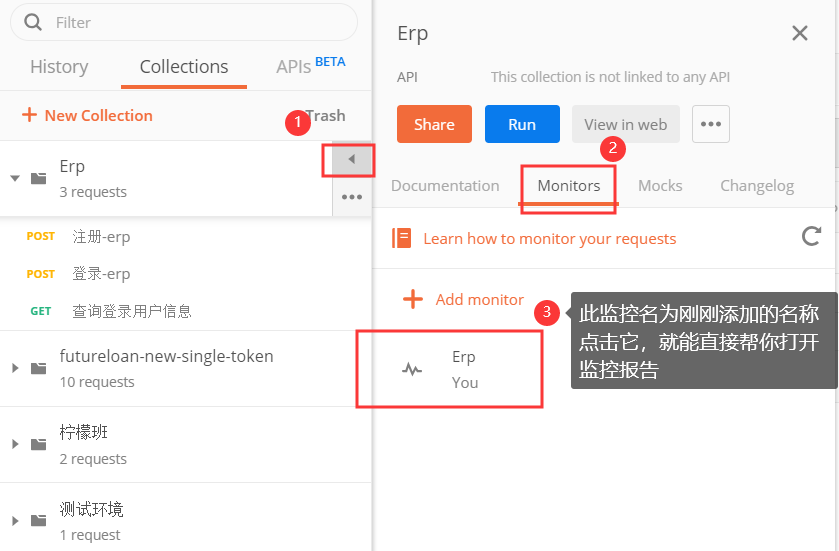
Task: Switch to the Documentation tab
Action: (x=445, y=186)
